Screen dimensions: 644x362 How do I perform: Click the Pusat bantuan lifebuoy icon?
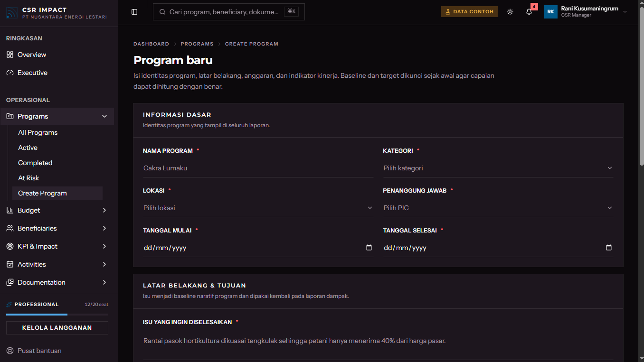[10, 351]
